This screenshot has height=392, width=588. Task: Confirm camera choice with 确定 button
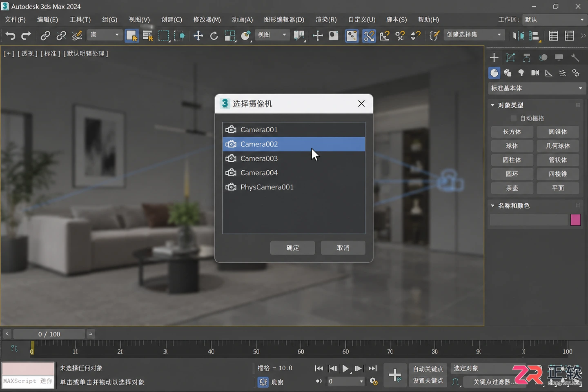point(292,248)
